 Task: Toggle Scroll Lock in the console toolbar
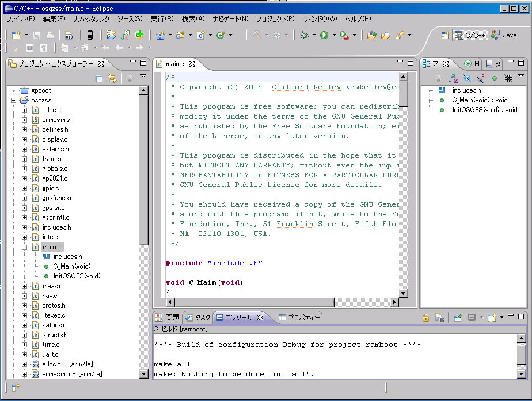click(x=425, y=318)
